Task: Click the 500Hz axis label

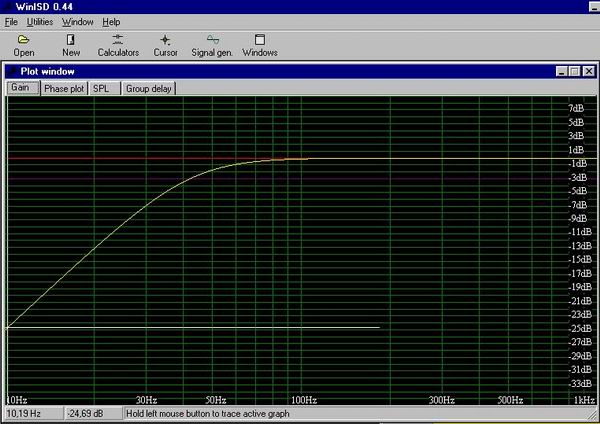Action: [510, 400]
